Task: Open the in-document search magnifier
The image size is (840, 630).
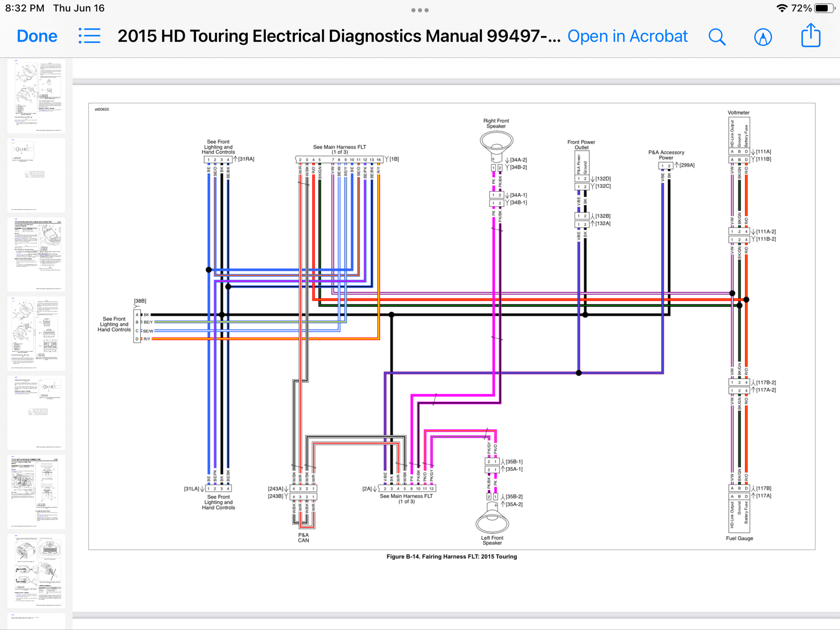Action: [717, 37]
